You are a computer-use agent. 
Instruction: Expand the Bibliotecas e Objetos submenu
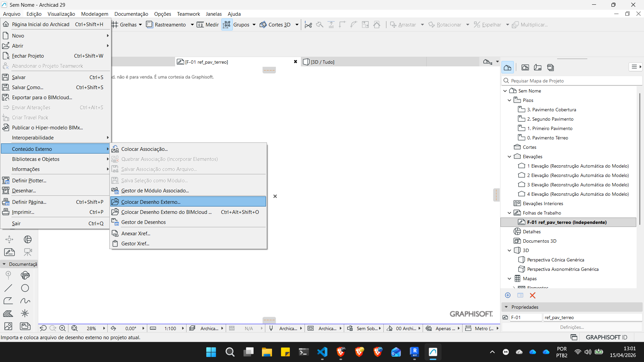56,159
